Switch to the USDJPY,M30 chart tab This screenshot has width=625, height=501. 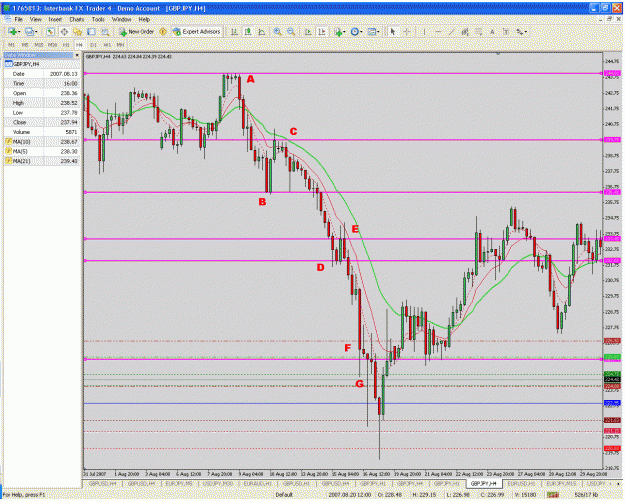coord(218,483)
